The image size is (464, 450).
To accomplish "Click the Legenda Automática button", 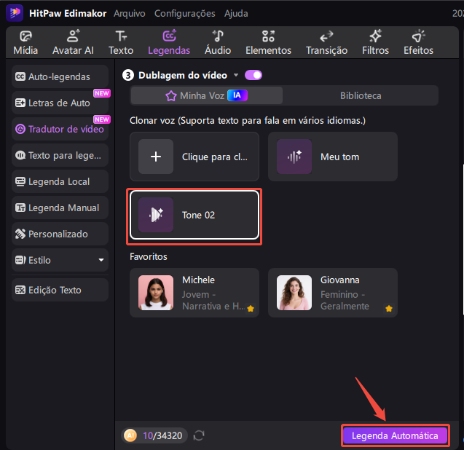I will tap(395, 436).
